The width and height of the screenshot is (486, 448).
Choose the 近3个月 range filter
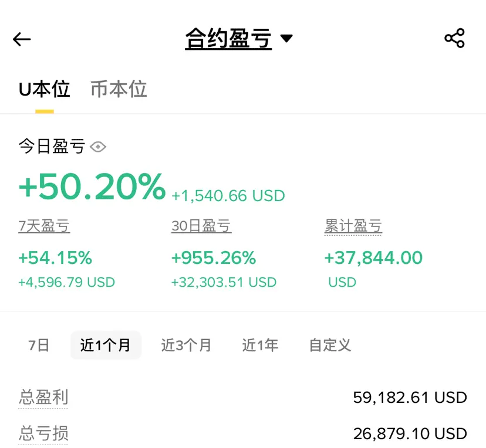pos(186,345)
